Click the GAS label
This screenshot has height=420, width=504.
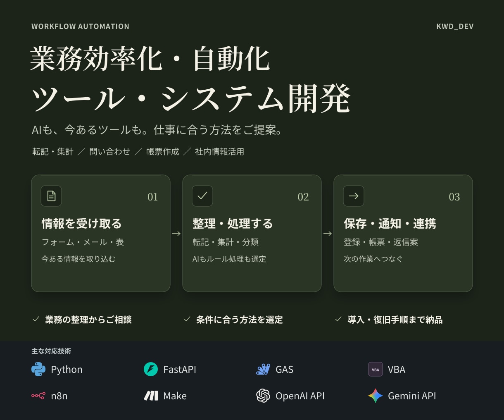(285, 370)
